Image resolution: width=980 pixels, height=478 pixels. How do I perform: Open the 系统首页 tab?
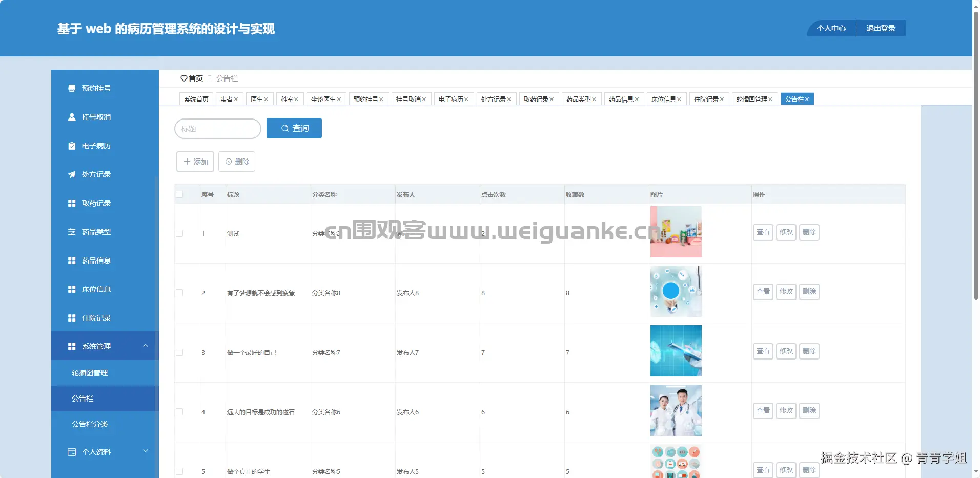coord(196,99)
